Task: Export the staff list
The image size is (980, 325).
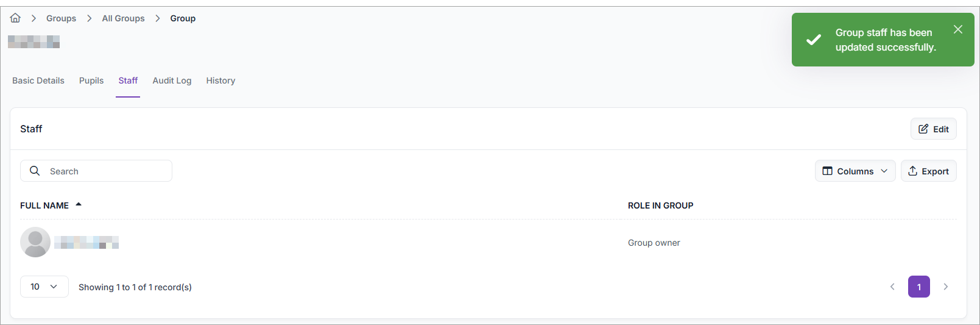Action: pos(928,171)
